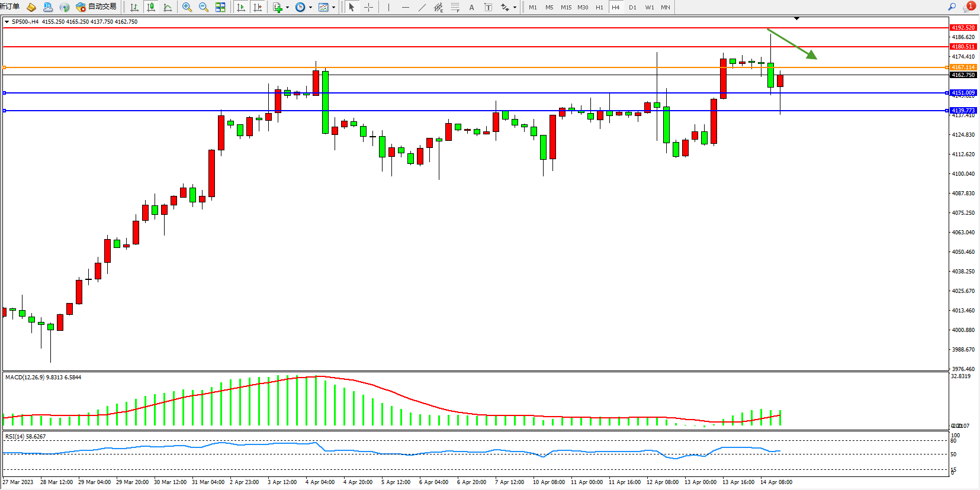Select the Crosshair tool
This screenshot has width=980, height=490.
point(368,7)
